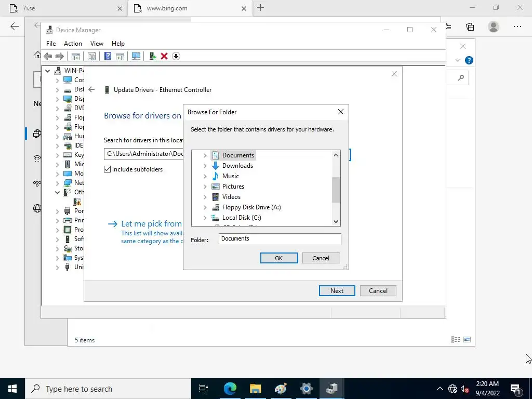Screen dimensions: 532x399
Task: Open the Properties toolbar icon in Device Manager
Action: [x=91, y=56]
